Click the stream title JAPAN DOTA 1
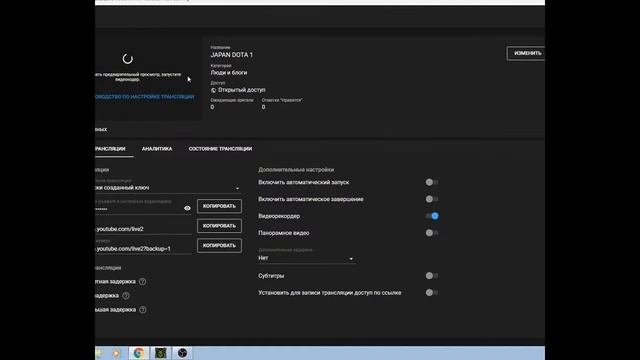The width and height of the screenshot is (640, 360). pos(232,55)
